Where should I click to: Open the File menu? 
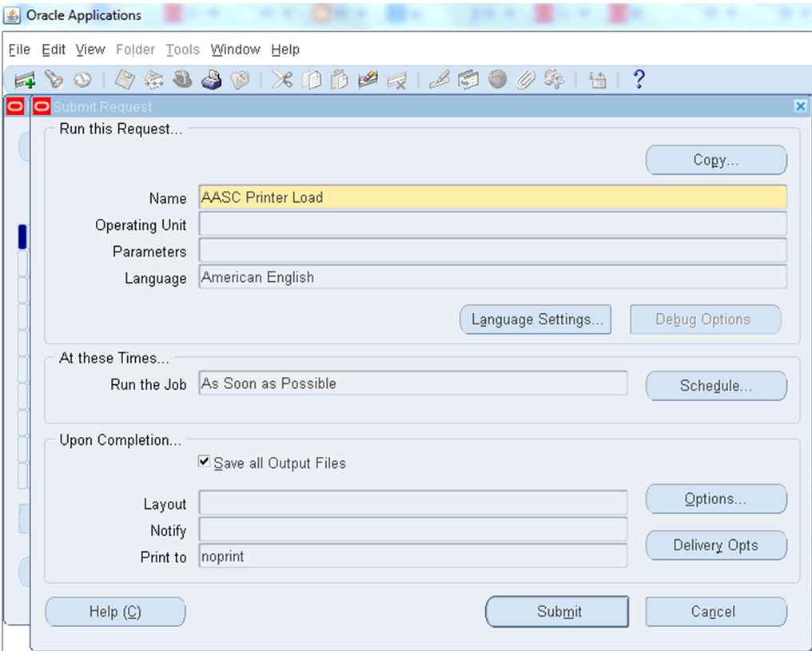click(x=20, y=50)
